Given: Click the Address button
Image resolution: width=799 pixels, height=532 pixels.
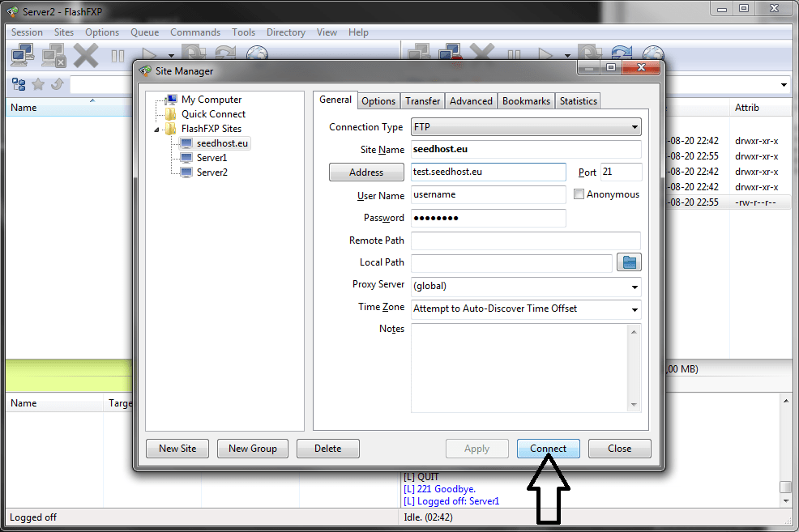Looking at the screenshot, I should [x=366, y=172].
